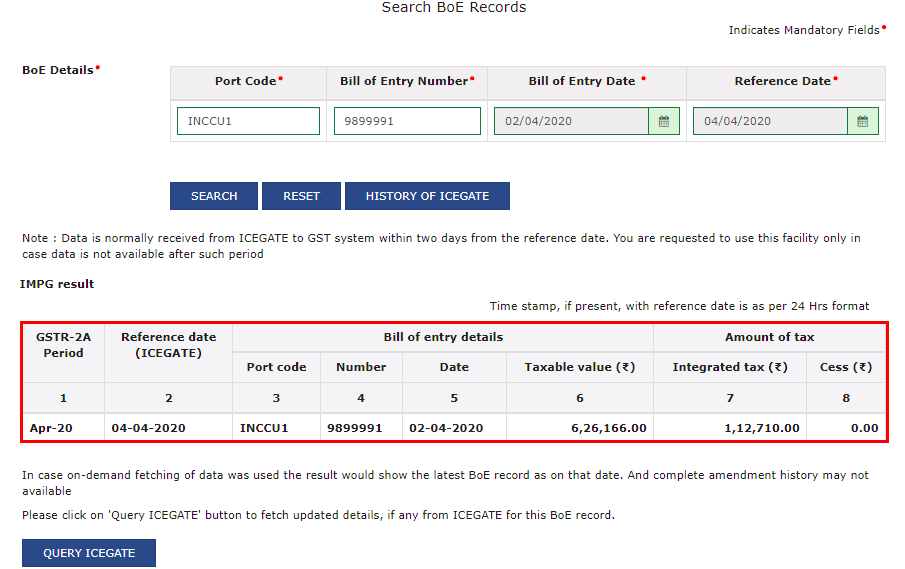The image size is (905, 569).
Task: Focus the Port Code input field
Action: click(248, 121)
